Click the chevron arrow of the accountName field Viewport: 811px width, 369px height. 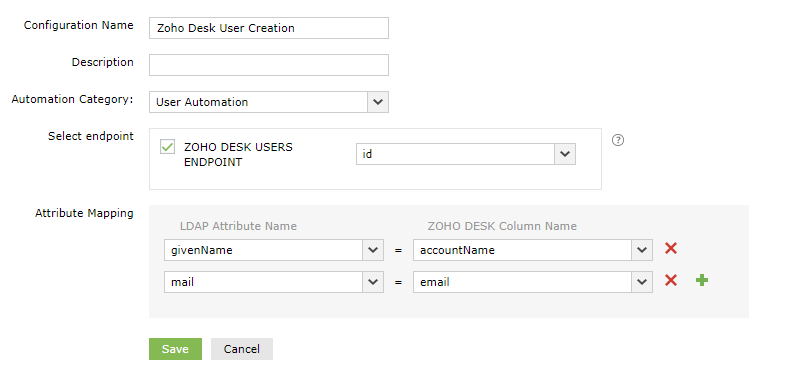coord(642,250)
